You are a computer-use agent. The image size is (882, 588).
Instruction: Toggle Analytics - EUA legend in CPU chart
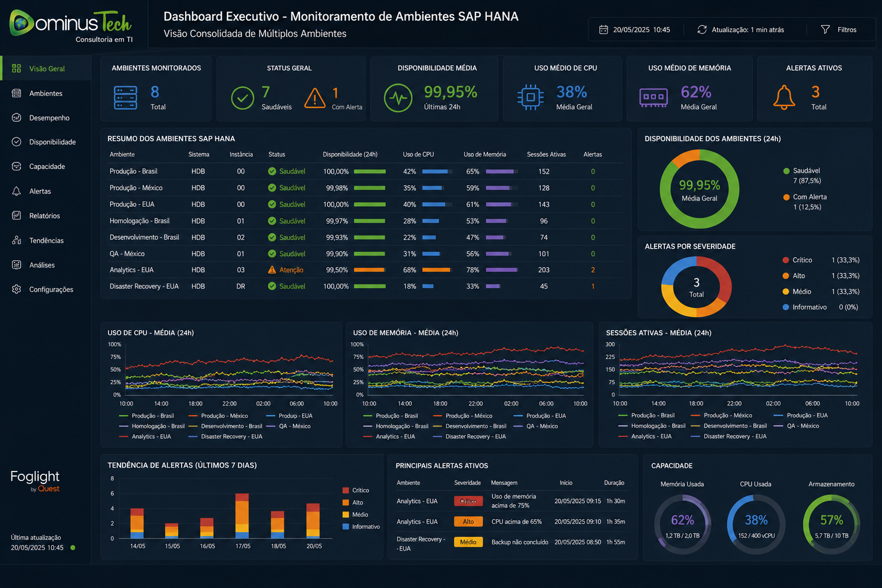pyautogui.click(x=145, y=436)
